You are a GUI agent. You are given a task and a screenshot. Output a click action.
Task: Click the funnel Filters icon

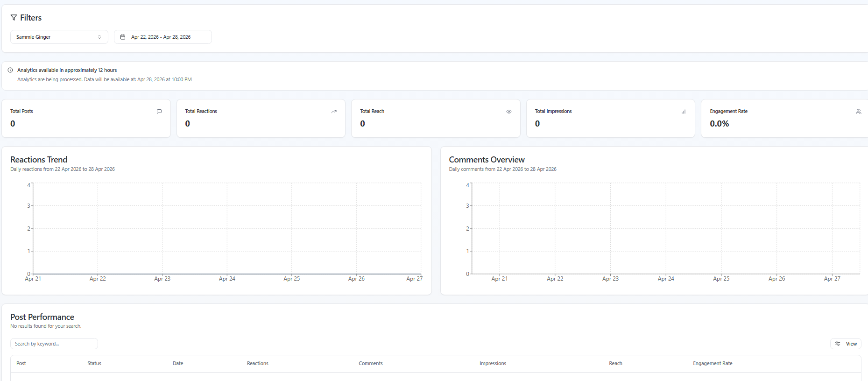point(14,18)
